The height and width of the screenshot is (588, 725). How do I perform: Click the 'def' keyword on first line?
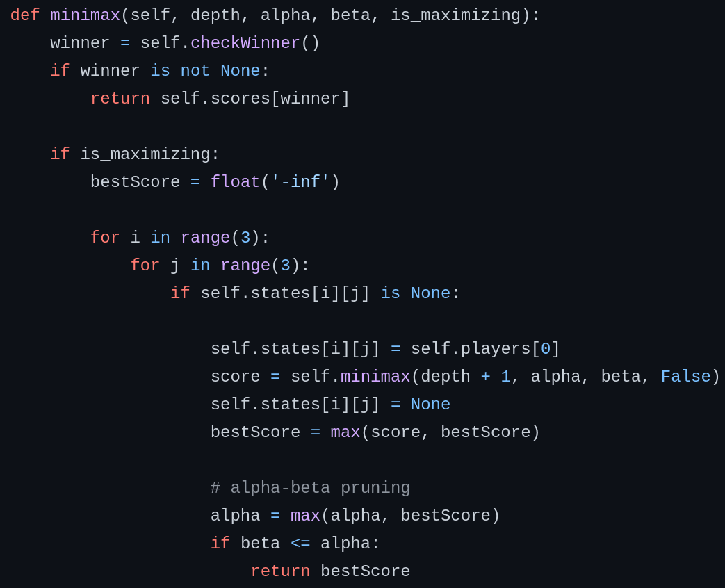[x=25, y=15]
